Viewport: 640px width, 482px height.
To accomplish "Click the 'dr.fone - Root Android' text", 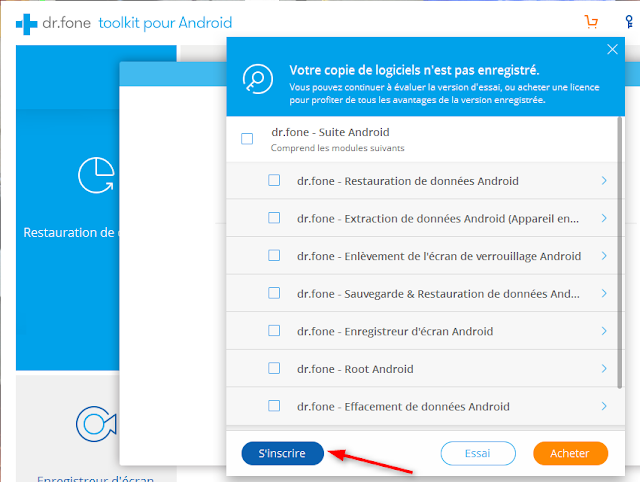I will [355, 369].
